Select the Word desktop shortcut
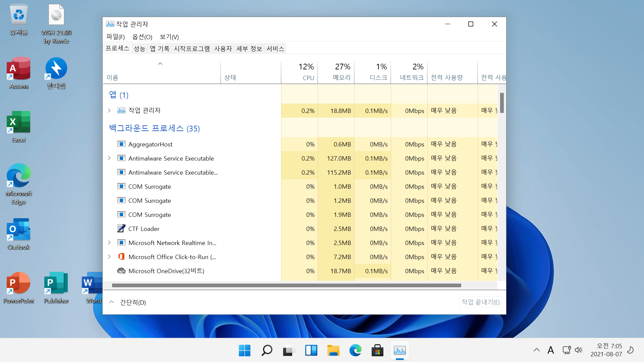This screenshot has height=362, width=644. coord(92,288)
